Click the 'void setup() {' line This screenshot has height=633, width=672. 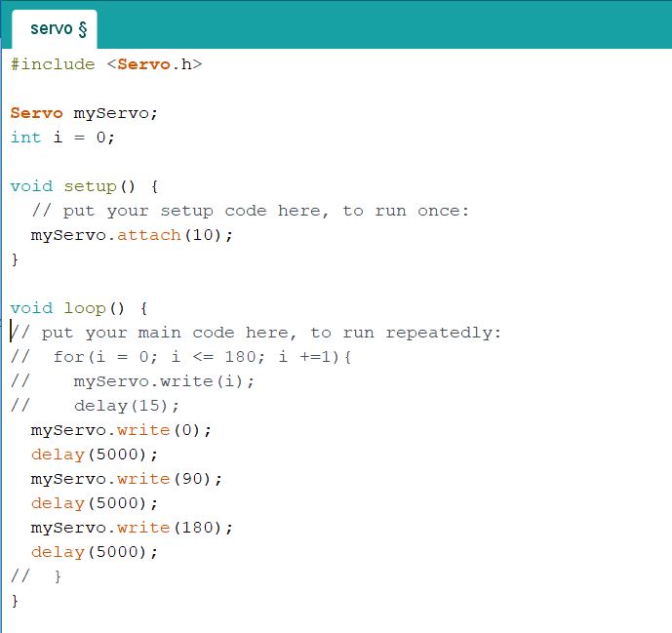click(85, 186)
